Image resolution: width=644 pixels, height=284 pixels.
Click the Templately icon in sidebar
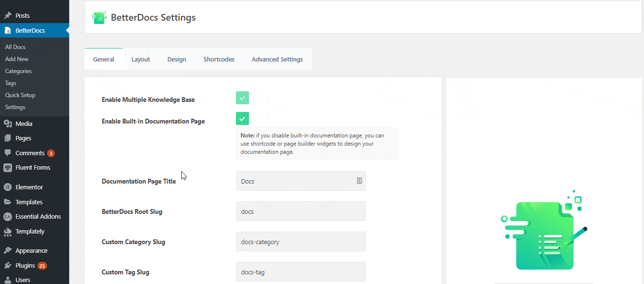(x=8, y=232)
